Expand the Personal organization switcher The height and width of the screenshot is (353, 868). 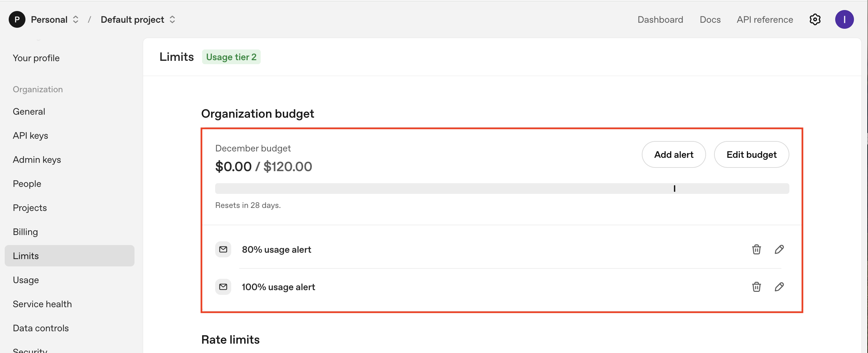tap(76, 19)
